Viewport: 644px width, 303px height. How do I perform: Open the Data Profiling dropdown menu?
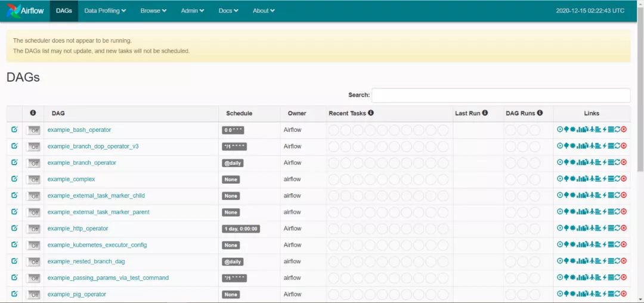tap(105, 11)
